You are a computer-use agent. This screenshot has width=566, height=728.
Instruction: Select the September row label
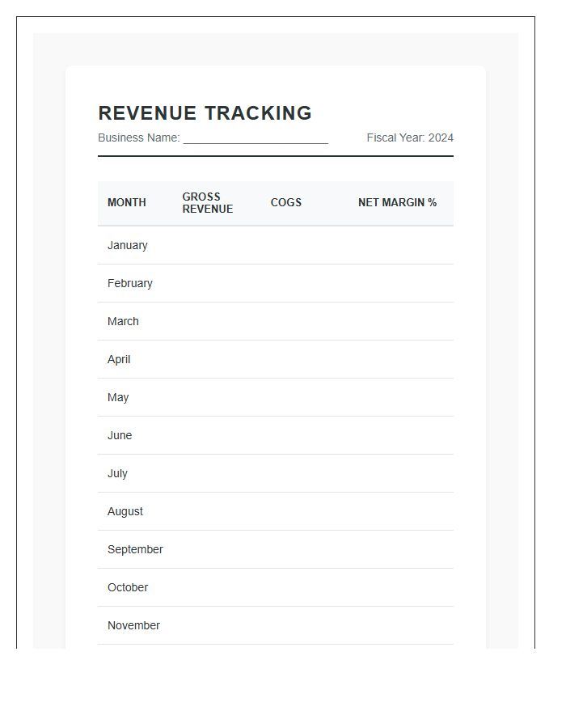[135, 550]
